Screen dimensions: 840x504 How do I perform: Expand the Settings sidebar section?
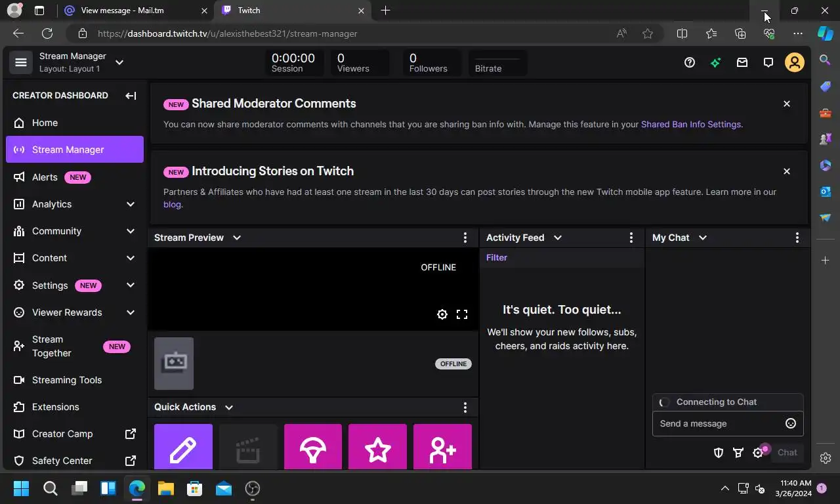point(131,285)
